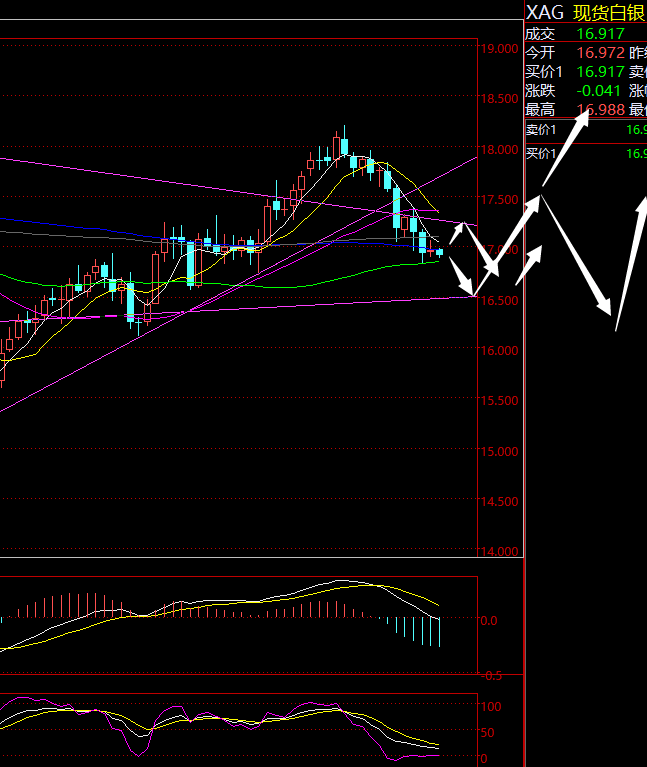Screen dimensions: 647x767
Task: Click the 14.000 price axis label
Action: pos(499,551)
